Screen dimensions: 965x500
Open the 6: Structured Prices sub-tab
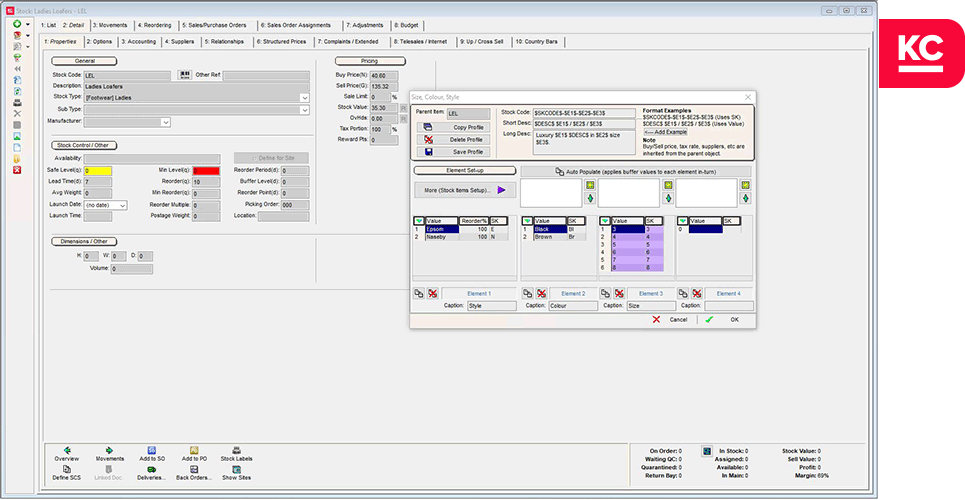(x=282, y=42)
